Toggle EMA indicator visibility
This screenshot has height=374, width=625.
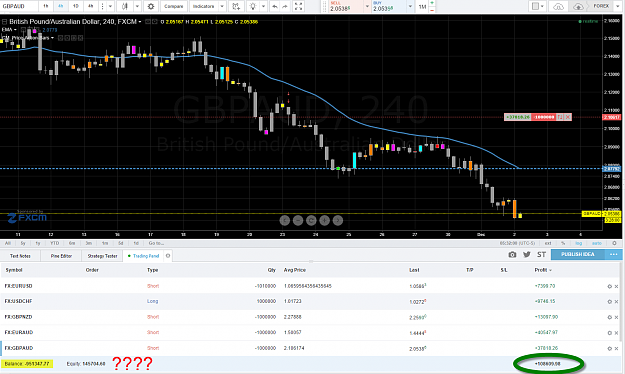23,30
